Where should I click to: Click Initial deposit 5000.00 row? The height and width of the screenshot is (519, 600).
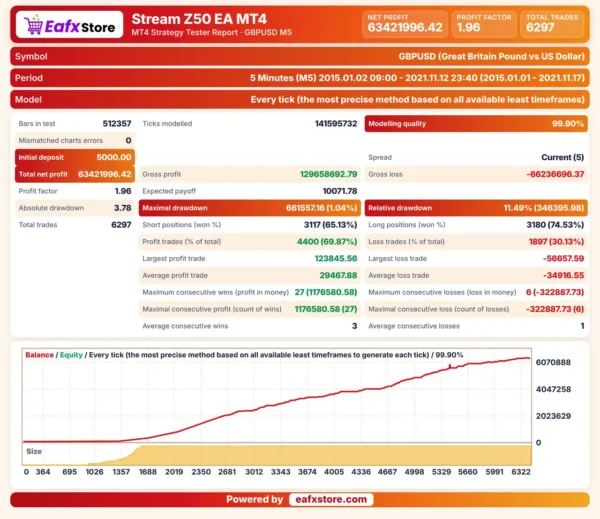pos(75,157)
